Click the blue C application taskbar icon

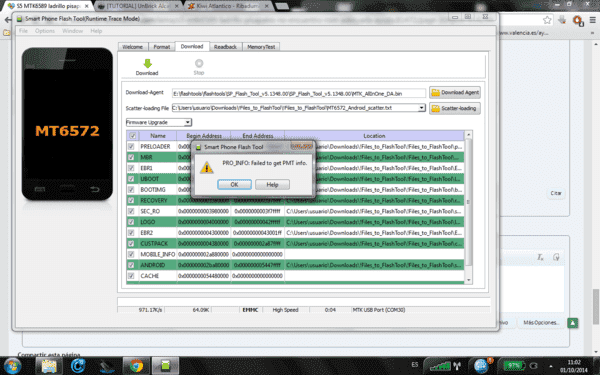pyautogui.click(x=78, y=366)
